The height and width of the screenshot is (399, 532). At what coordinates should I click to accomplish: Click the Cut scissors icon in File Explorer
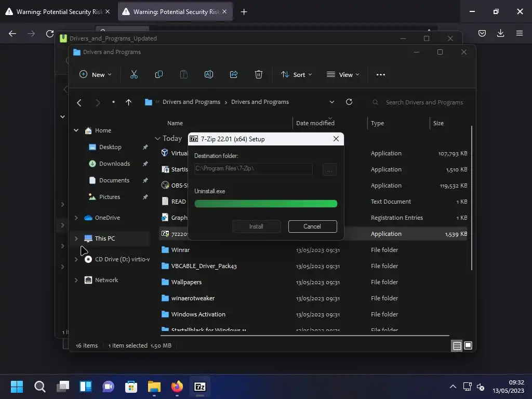[x=134, y=75]
